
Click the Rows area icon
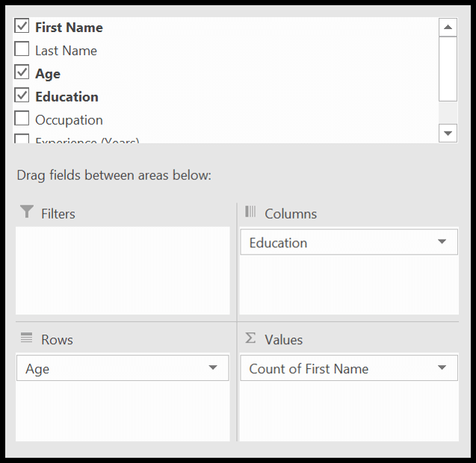(x=26, y=338)
